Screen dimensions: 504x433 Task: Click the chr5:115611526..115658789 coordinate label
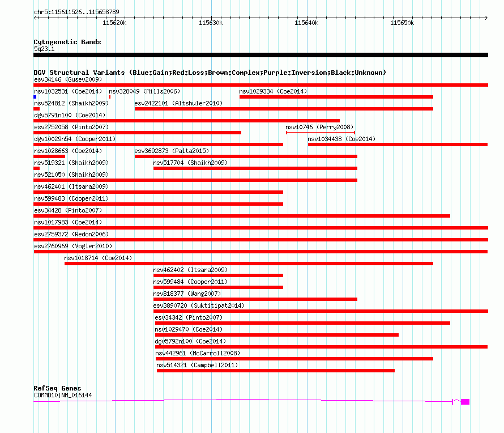pyautogui.click(x=76, y=12)
